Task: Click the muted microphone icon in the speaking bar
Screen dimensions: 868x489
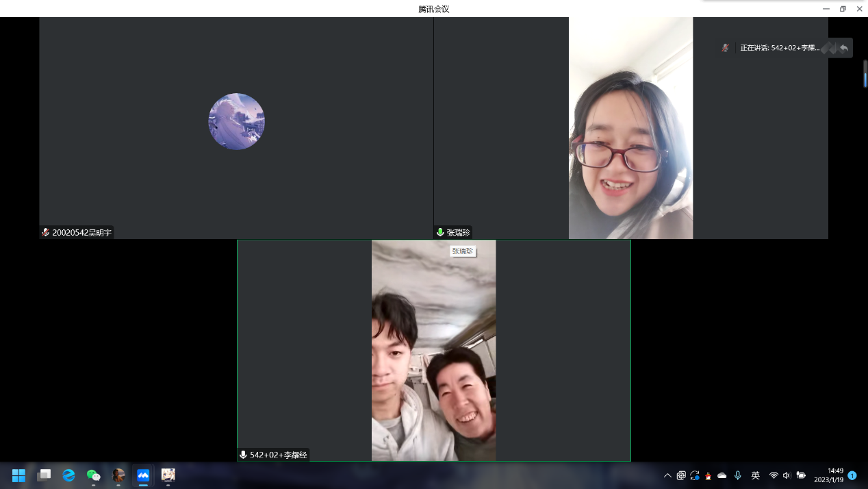Action: pyautogui.click(x=725, y=48)
